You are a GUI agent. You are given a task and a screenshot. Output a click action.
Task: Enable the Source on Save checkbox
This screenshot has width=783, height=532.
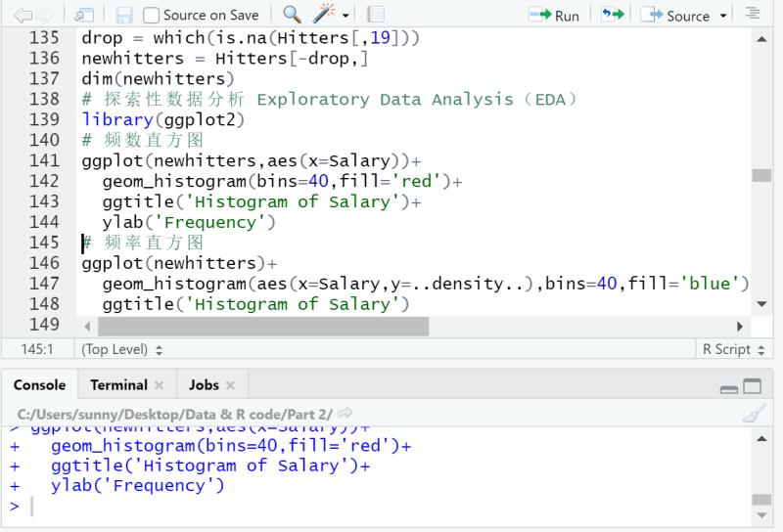pos(152,15)
